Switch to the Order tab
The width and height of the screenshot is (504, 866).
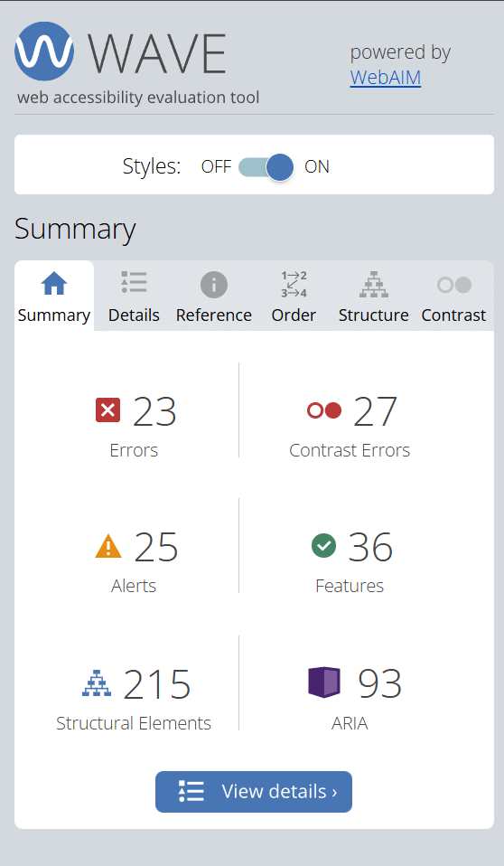coord(294,296)
